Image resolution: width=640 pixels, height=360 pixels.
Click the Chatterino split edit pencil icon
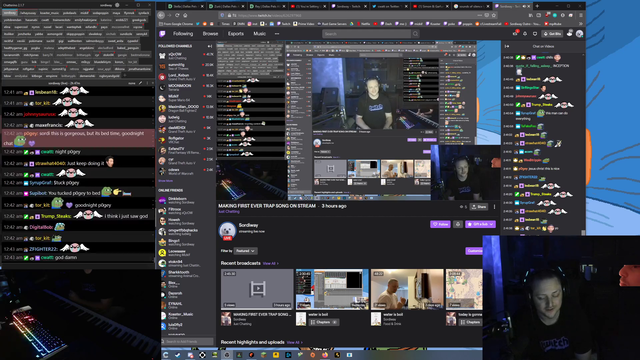click(141, 83)
